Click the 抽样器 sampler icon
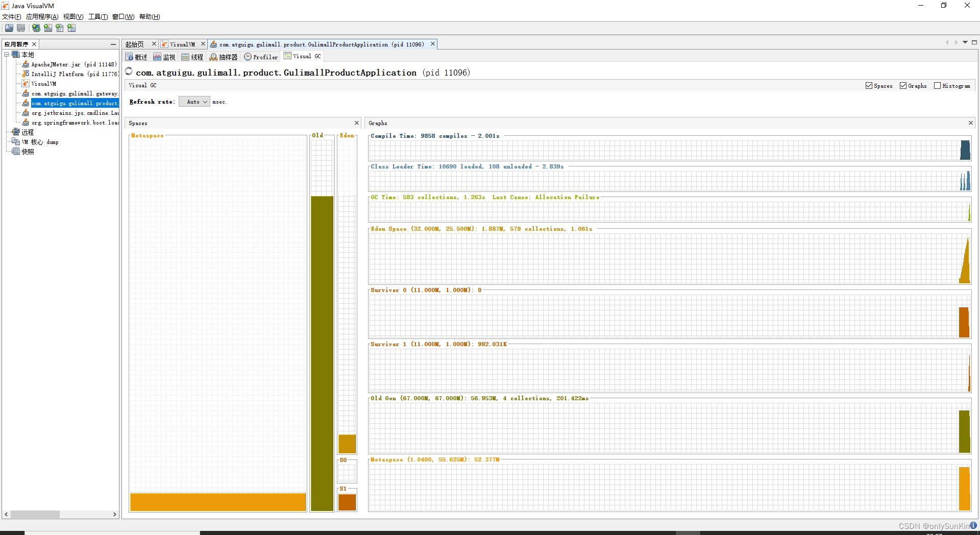Image resolution: width=980 pixels, height=535 pixels. (213, 57)
